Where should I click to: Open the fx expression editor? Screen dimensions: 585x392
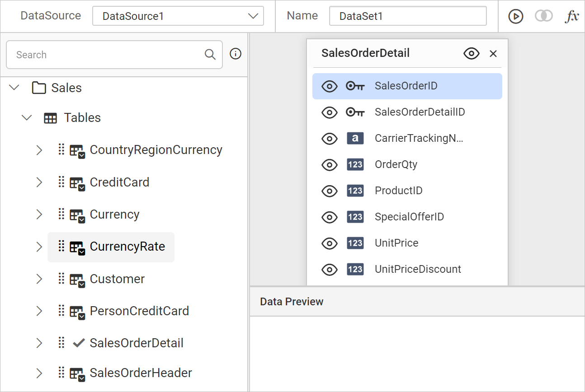click(x=572, y=16)
